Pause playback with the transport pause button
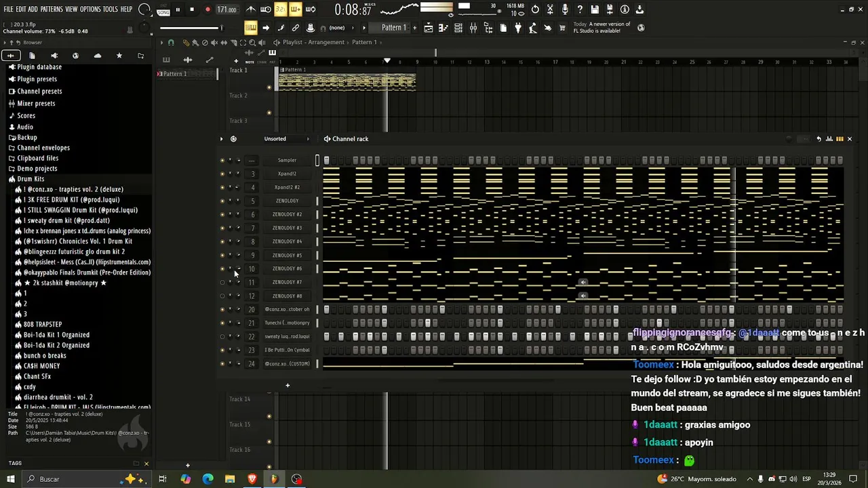868x488 pixels. [x=178, y=9]
